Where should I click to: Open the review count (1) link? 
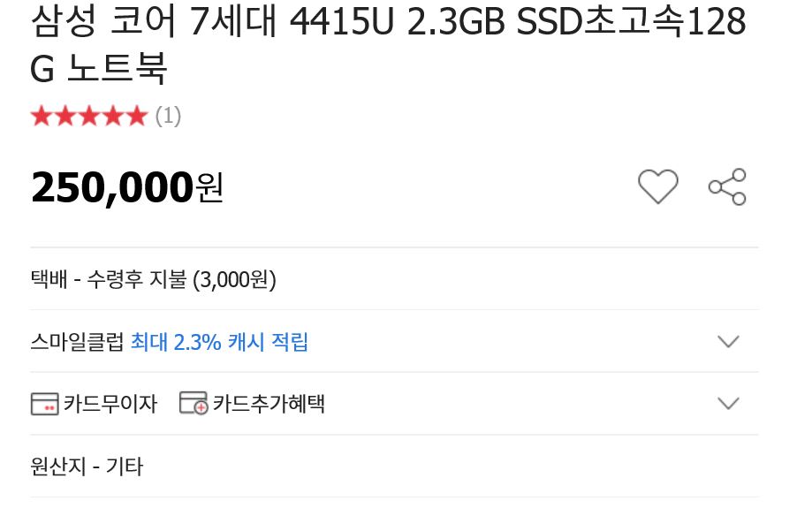tap(168, 117)
